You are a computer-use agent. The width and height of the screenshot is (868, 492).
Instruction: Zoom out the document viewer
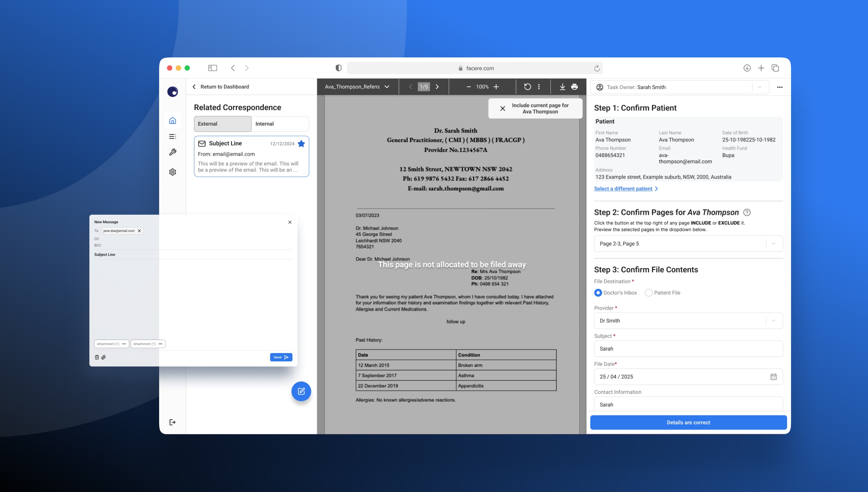coord(469,87)
